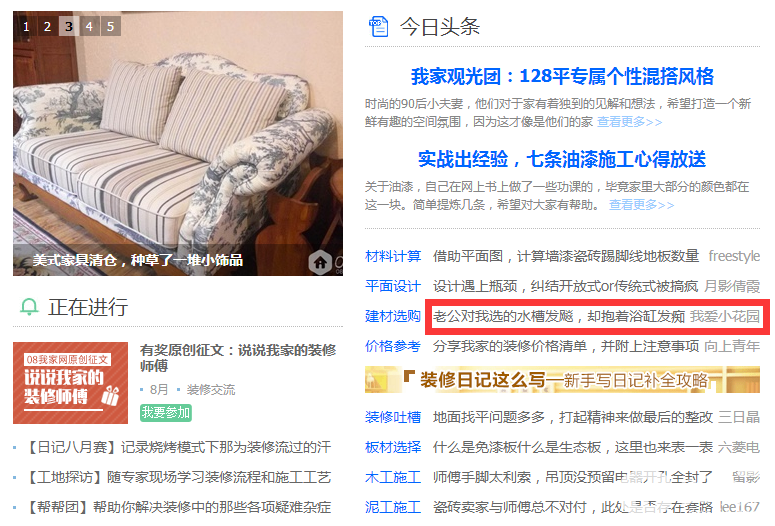The height and width of the screenshot is (526, 775).
Task: Click the green bell icon beside 正在进行
Action: (29, 307)
